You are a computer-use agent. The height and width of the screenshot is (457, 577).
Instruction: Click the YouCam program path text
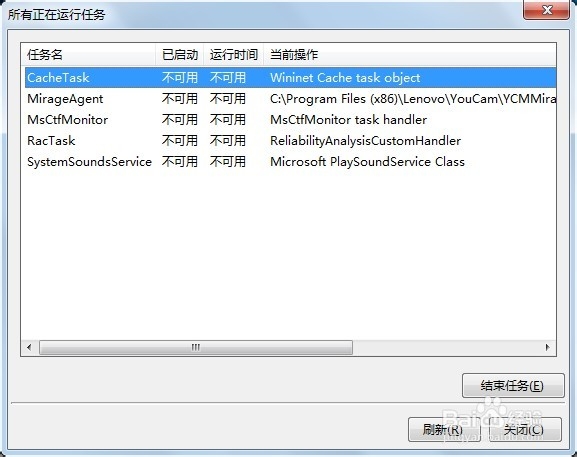click(413, 99)
